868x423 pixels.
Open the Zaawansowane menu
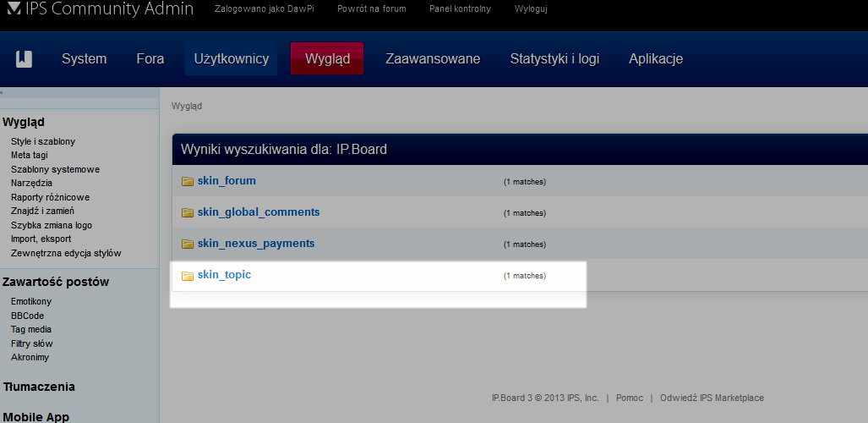433,58
